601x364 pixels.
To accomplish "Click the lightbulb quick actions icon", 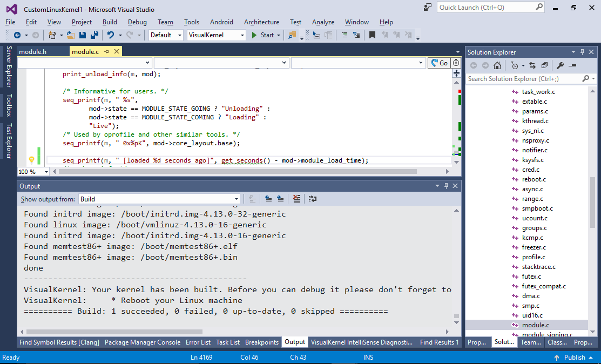I will point(31,160).
